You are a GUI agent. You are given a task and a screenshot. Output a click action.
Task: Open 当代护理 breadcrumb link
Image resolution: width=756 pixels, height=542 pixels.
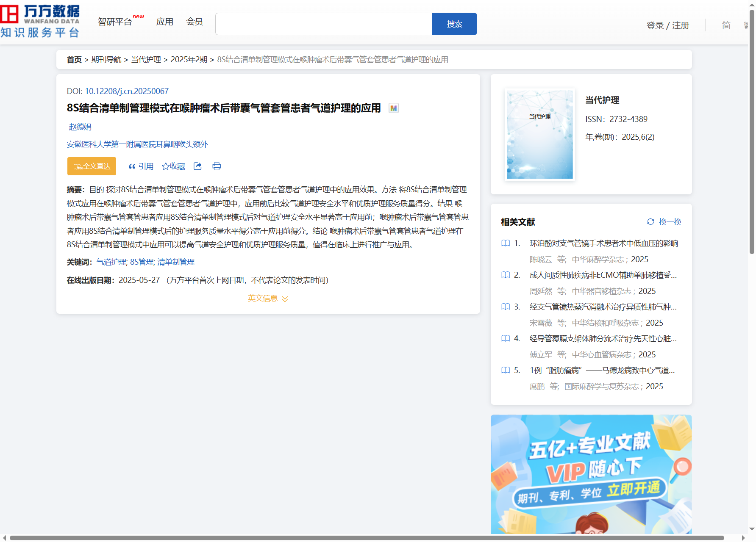pos(146,60)
